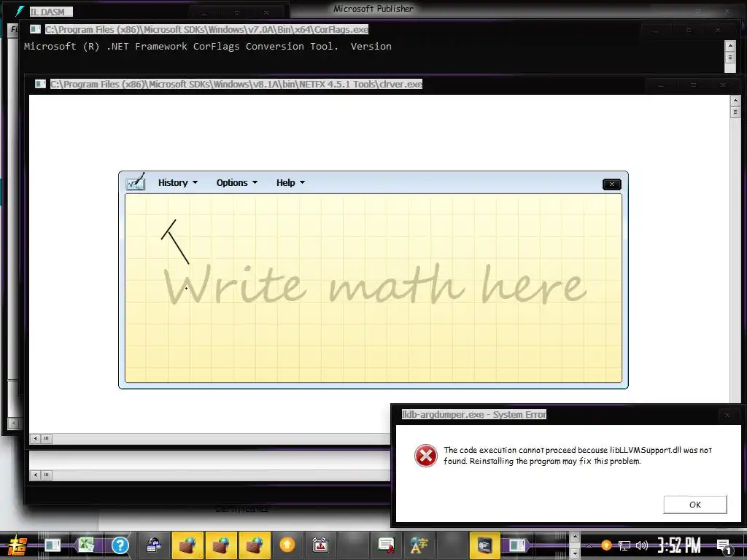
Task: Open the volume speaker tray icon
Action: pos(642,545)
